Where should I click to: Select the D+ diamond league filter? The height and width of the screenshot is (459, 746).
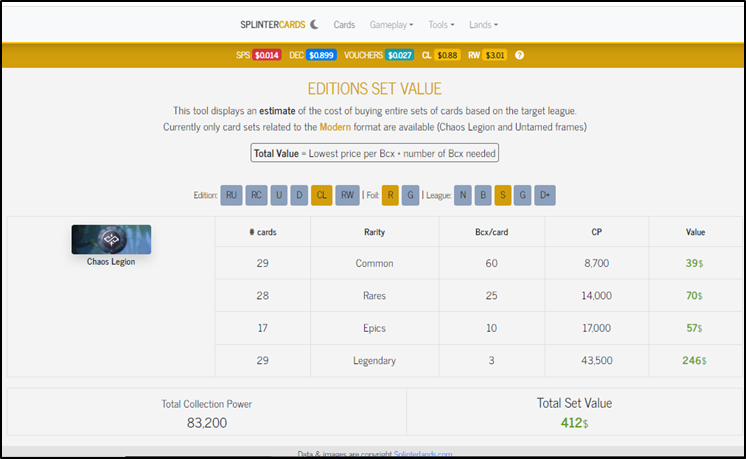click(545, 195)
